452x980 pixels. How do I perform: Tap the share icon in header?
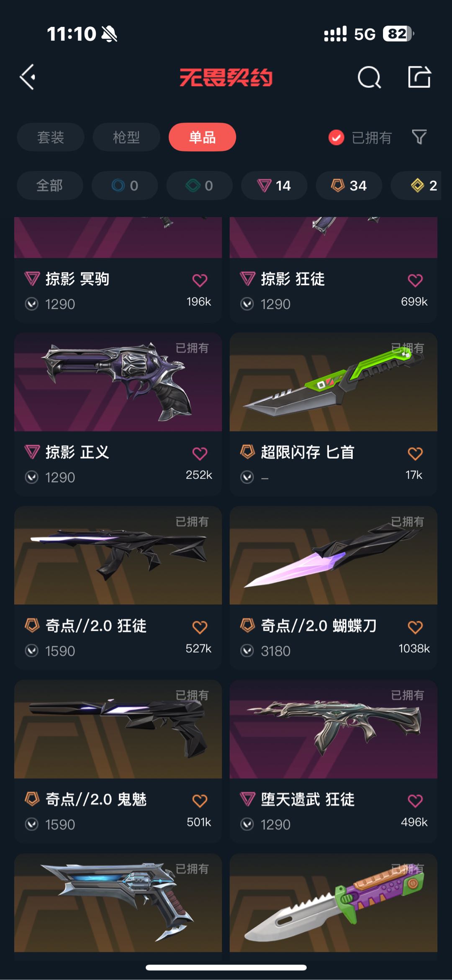coord(419,77)
